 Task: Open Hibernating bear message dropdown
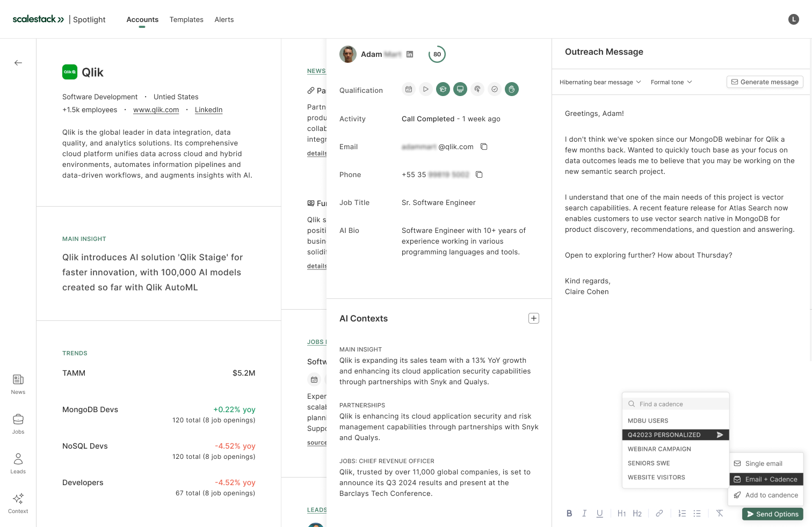pos(600,82)
